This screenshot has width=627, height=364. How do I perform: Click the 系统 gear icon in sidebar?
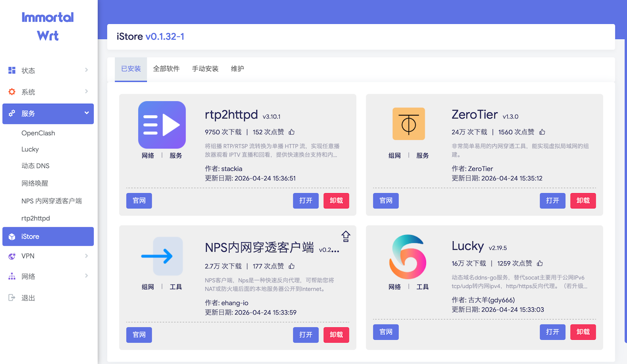coord(12,92)
